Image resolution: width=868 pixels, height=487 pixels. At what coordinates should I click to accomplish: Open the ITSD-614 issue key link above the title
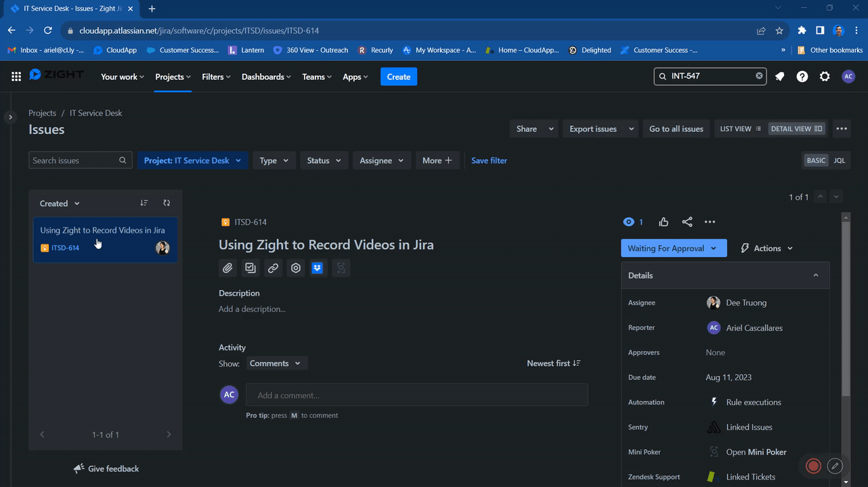251,222
